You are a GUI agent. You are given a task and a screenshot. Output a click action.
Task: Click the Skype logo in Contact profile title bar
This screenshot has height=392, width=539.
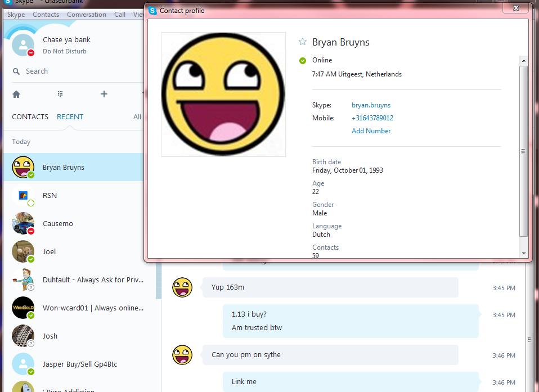[x=152, y=11]
